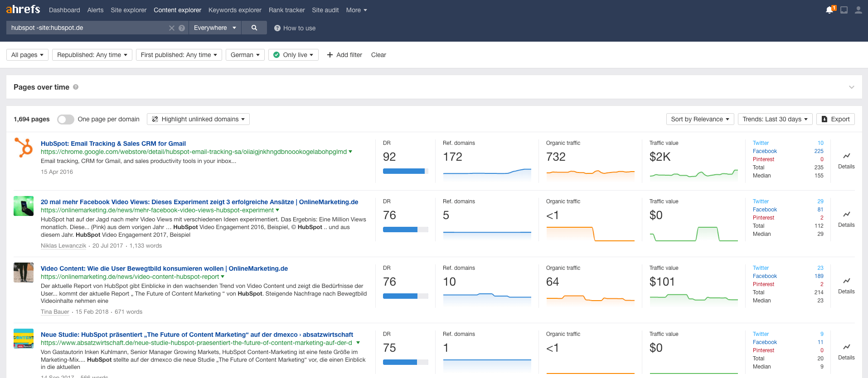Screen dimensions: 868x378
Task: Open Site audit
Action: point(325,10)
